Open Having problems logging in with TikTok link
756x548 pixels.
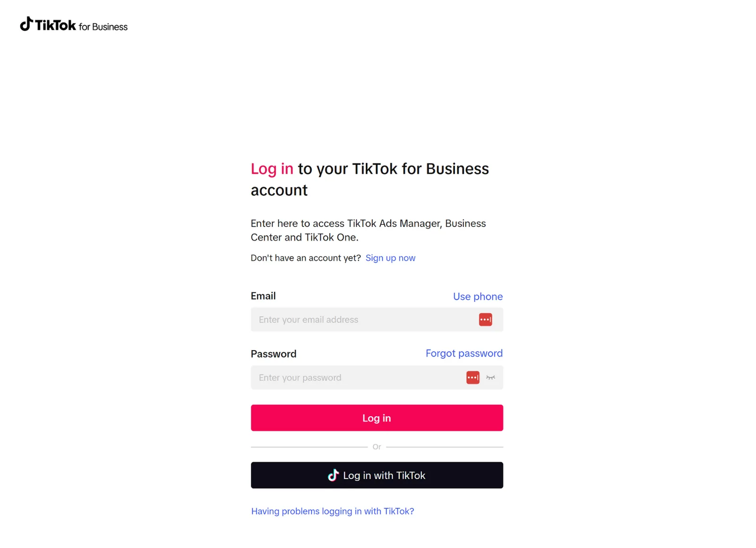click(333, 511)
